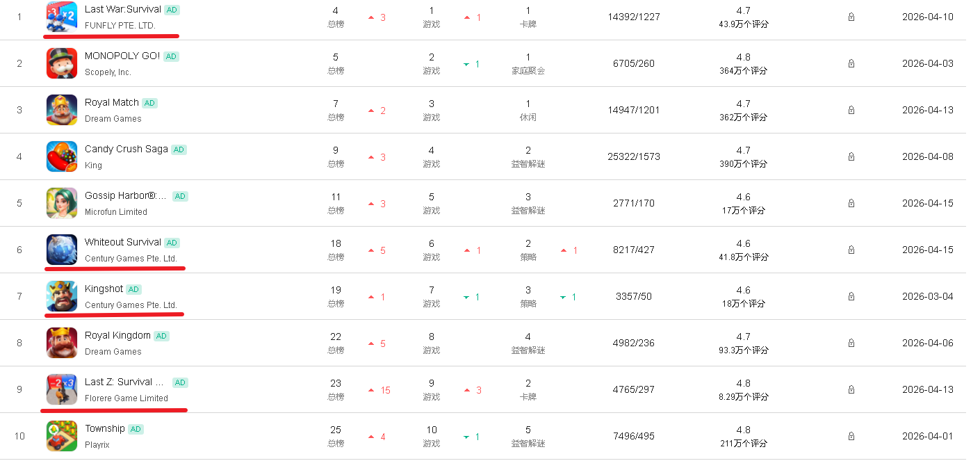Open the Royal Kingdom title link
The image size is (980, 461).
(x=117, y=335)
